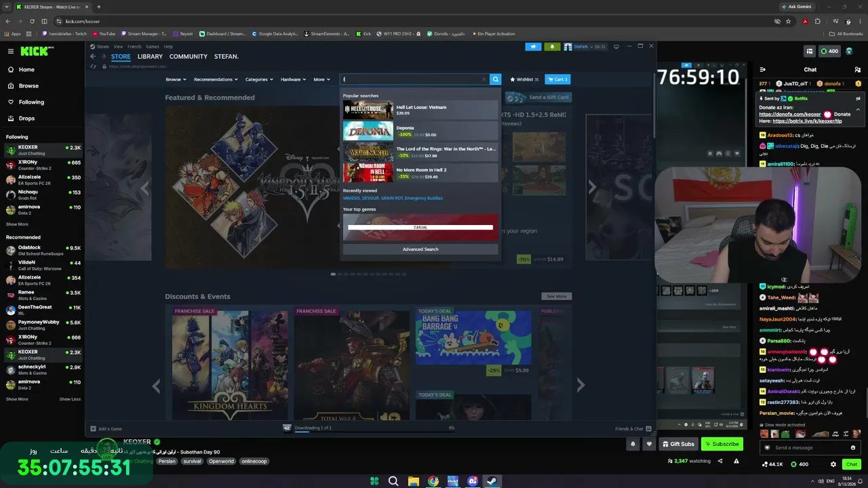Open Steam from Windows taskbar
The width and height of the screenshot is (868, 488).
click(x=492, y=481)
